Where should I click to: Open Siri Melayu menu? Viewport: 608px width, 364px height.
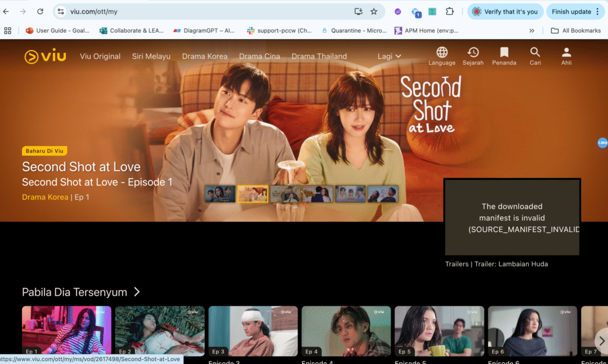click(151, 56)
